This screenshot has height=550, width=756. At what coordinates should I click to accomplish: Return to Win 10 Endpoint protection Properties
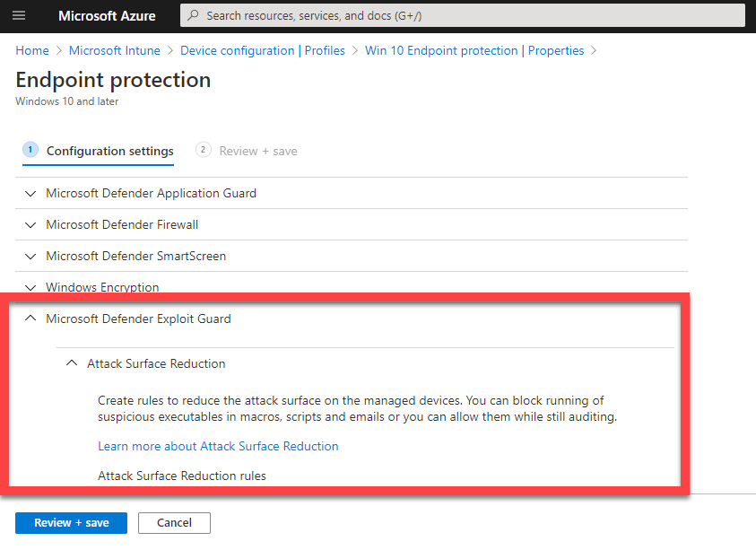click(474, 51)
